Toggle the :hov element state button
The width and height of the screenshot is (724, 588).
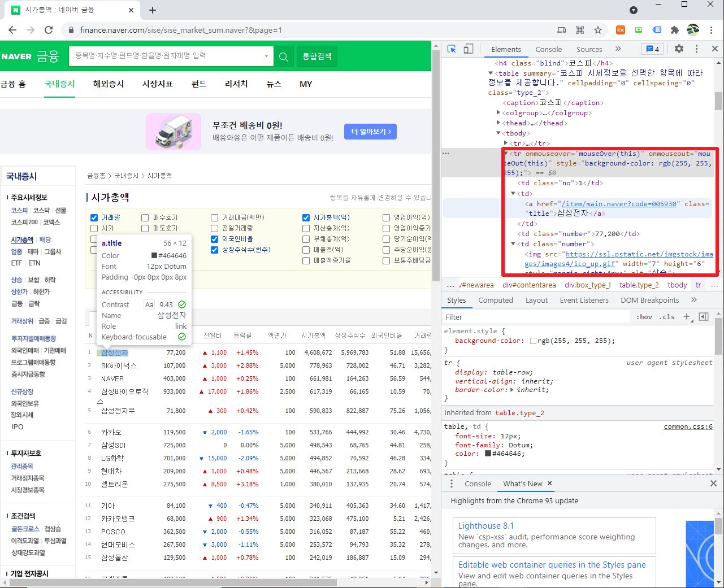644,317
